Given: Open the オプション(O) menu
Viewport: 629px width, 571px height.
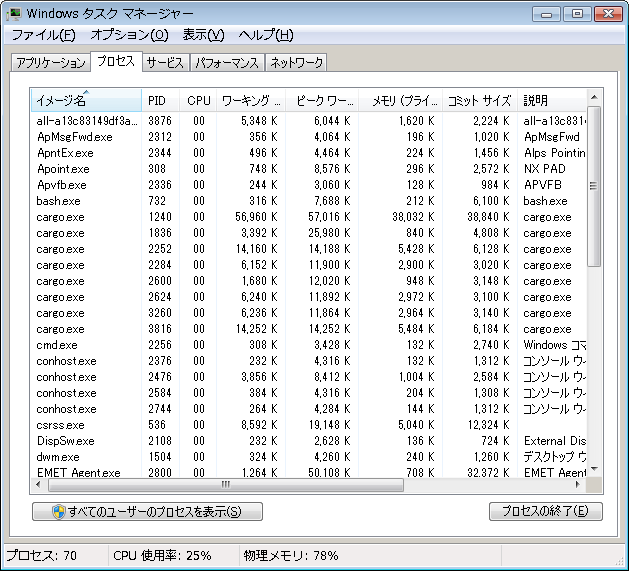Looking at the screenshot, I should 129,35.
